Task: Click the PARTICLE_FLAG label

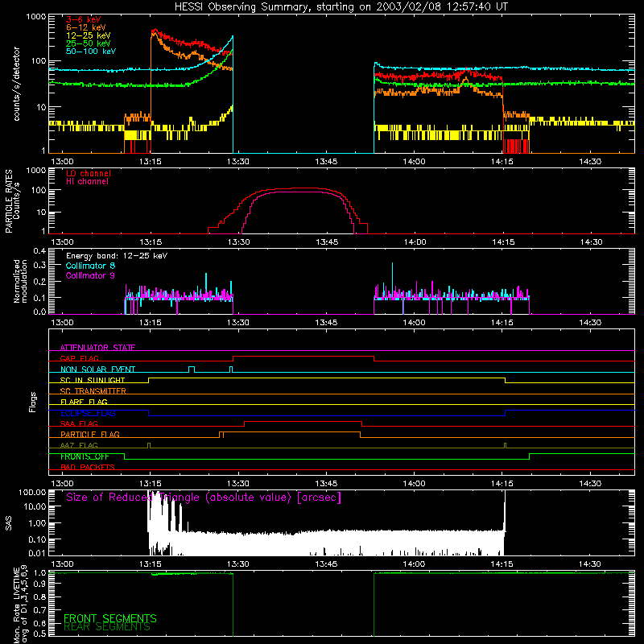Action: pos(90,434)
